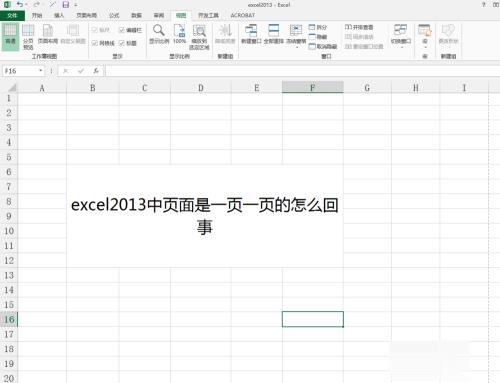Viewport: 500px width, 383px height.
Task: Click the Save icon in quick access toolbar
Action: (x=66, y=5)
